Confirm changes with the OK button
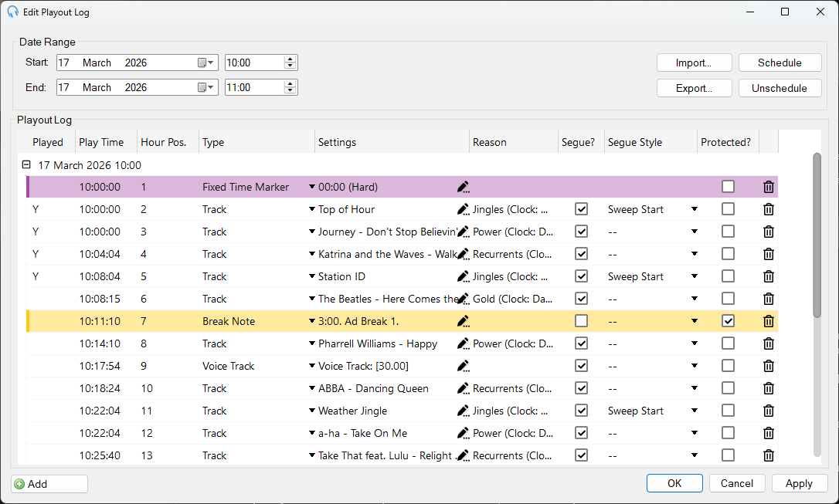The image size is (839, 504). coord(674,483)
